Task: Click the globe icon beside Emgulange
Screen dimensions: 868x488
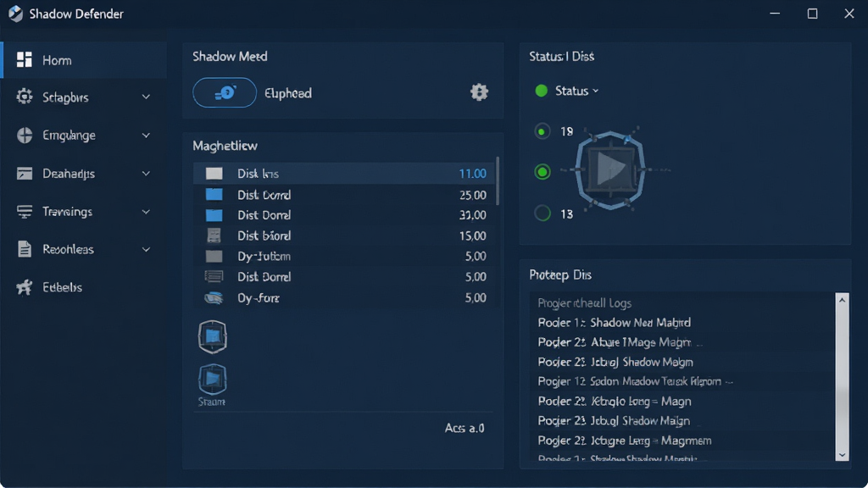Action: (x=25, y=135)
